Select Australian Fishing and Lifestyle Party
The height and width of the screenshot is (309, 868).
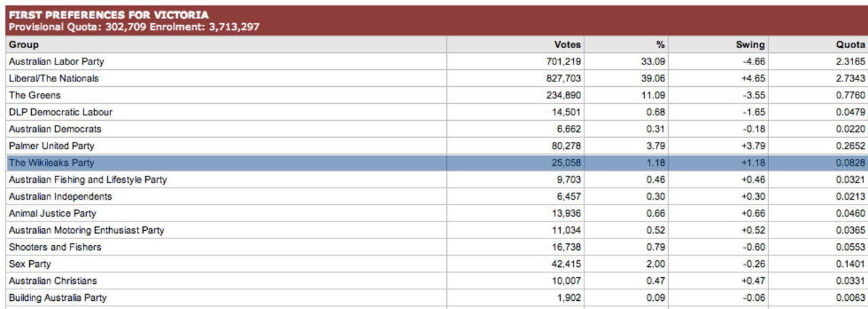pyautogui.click(x=87, y=180)
